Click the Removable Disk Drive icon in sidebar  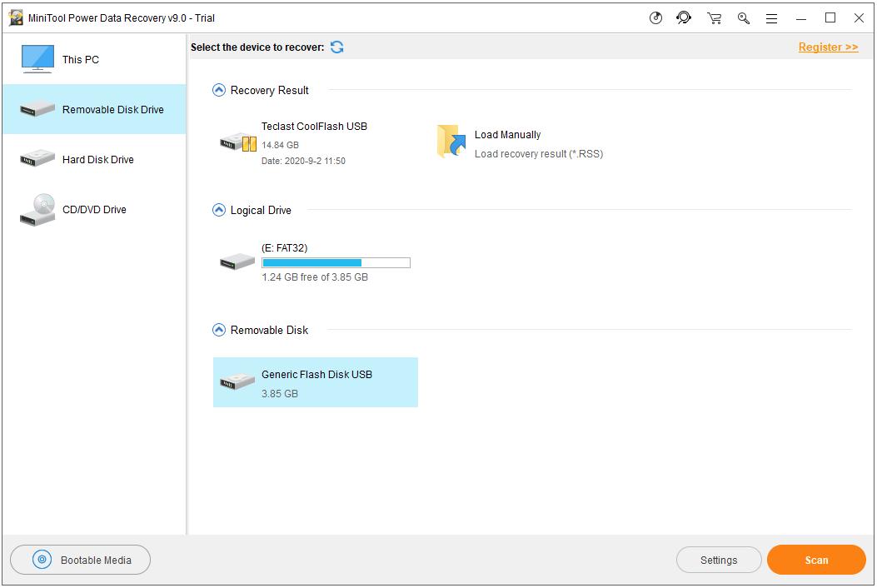pyautogui.click(x=37, y=109)
